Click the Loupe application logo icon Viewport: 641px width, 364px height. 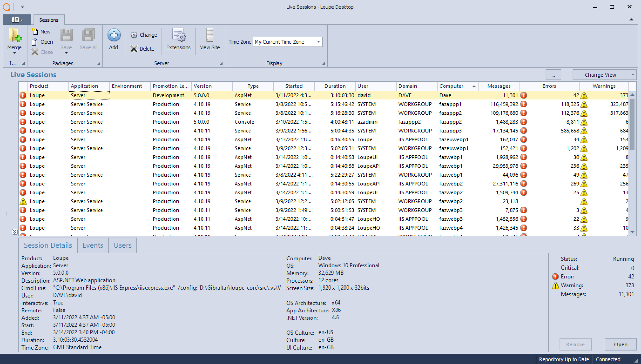point(7,7)
